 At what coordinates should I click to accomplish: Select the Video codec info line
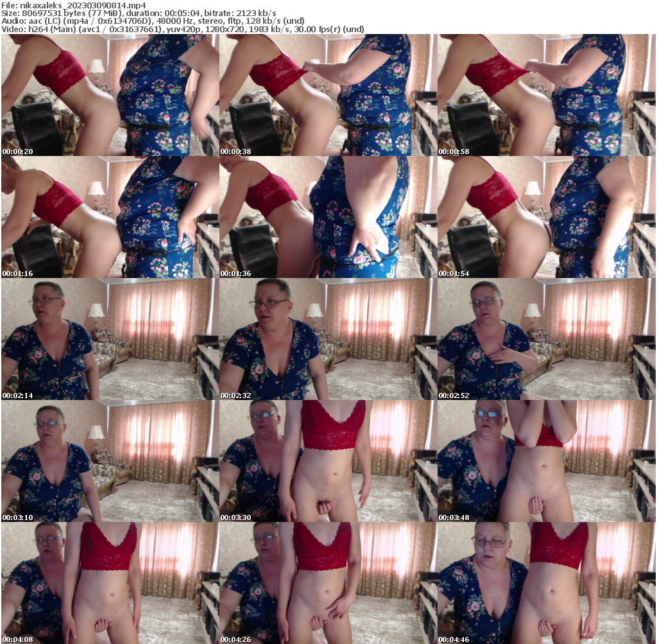pos(182,28)
